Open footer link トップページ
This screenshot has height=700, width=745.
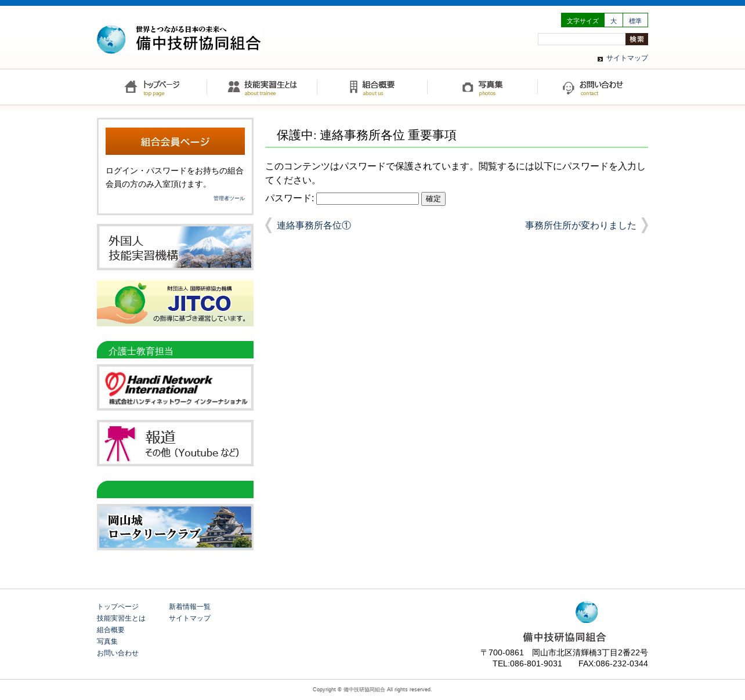click(x=118, y=607)
